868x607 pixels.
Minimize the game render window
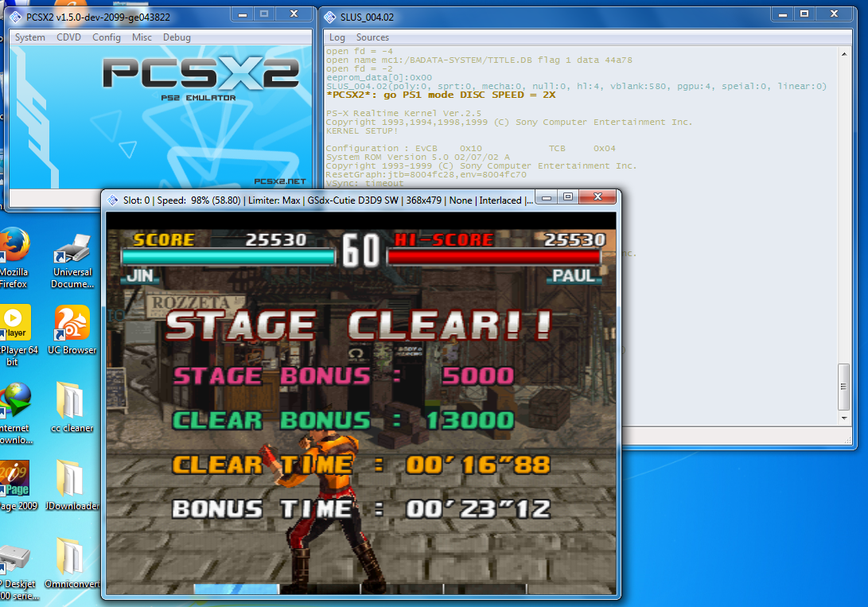tap(547, 197)
